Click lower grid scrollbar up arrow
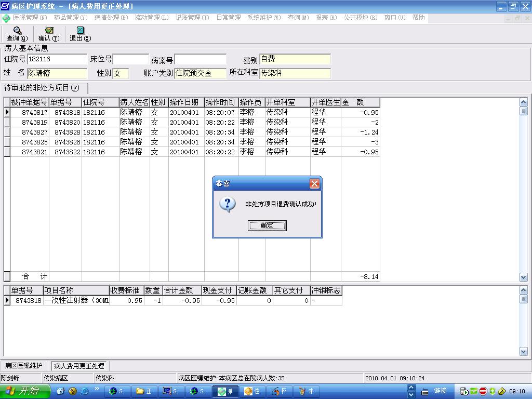 click(x=524, y=290)
